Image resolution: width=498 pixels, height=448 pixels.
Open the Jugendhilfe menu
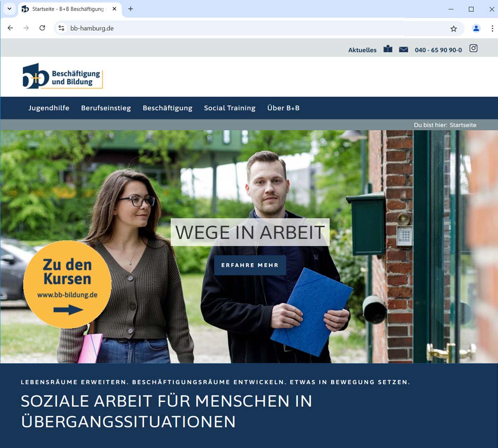48,108
